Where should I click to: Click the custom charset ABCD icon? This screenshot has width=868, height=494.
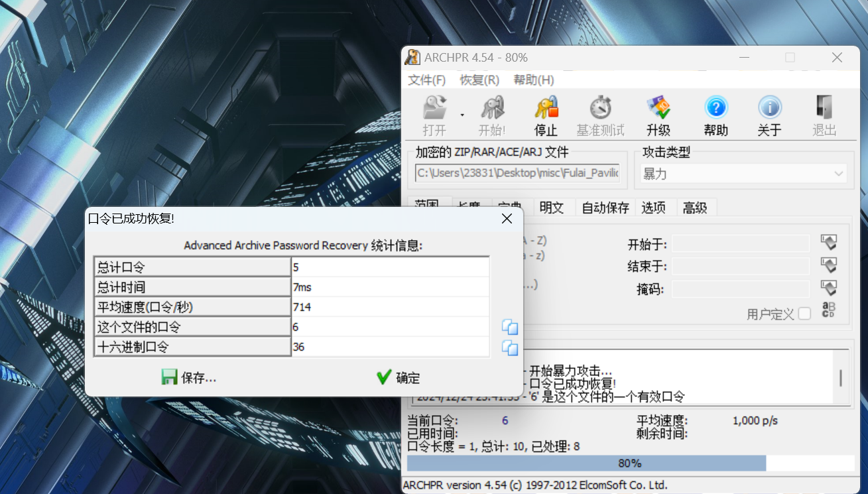pos(829,310)
